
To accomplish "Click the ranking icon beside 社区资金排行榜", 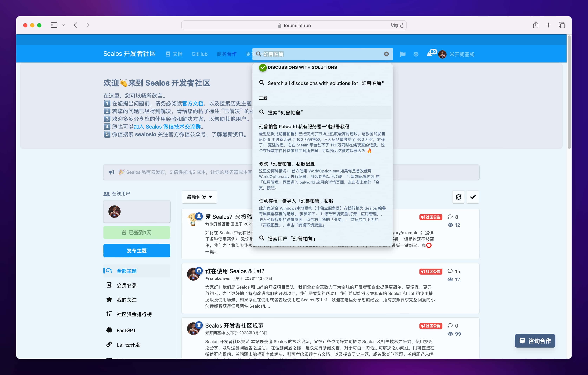I will point(109,314).
